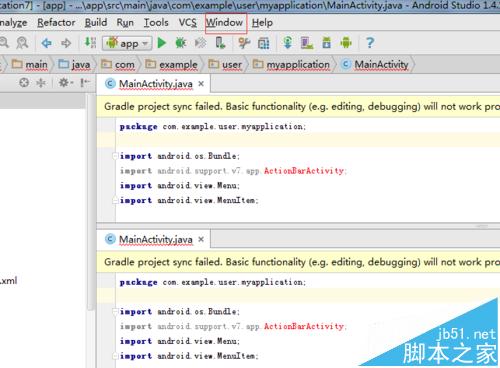Click Gradle sync failed banner in upper editor
500x368 pixels.
(x=298, y=107)
